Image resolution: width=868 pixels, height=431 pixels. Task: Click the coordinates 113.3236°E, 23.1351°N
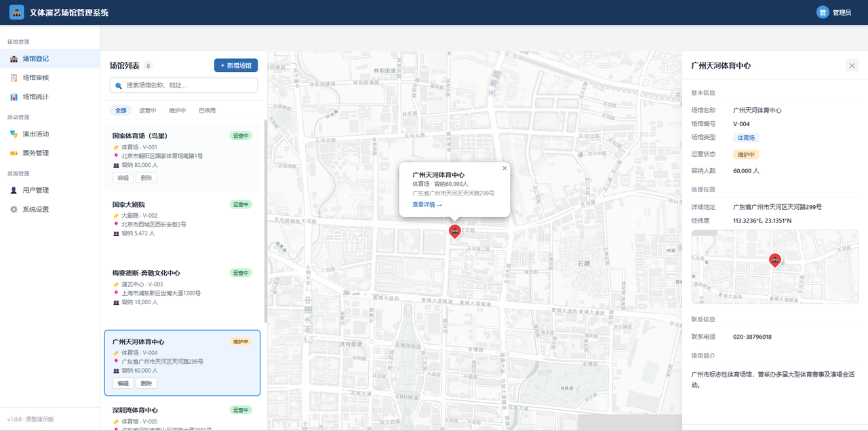click(762, 221)
